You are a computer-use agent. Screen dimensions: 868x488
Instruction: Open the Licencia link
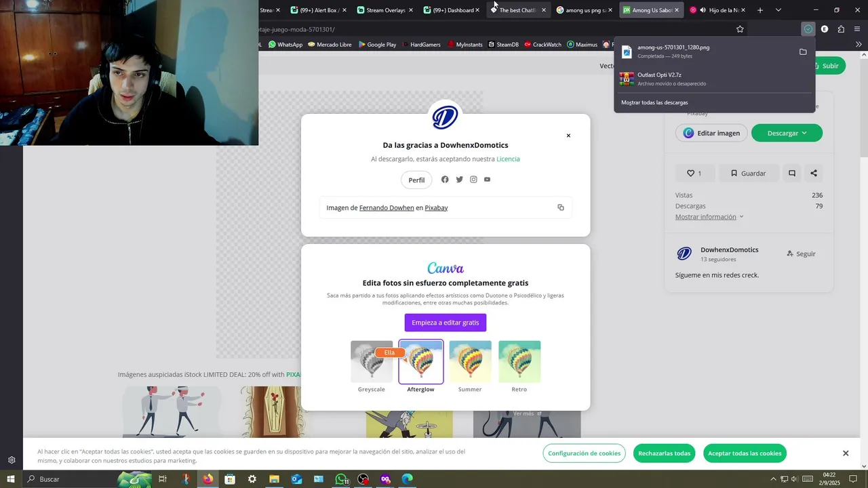pos(508,159)
